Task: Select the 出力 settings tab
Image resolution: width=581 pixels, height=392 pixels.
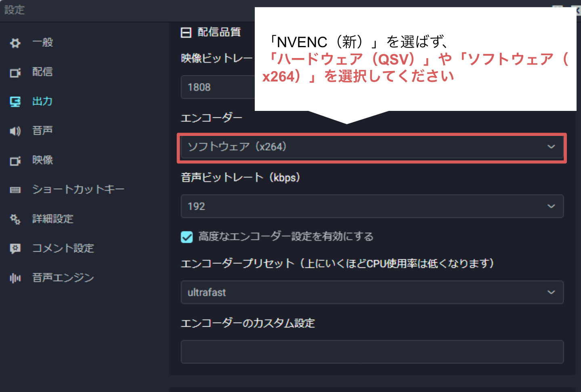Action: point(43,101)
